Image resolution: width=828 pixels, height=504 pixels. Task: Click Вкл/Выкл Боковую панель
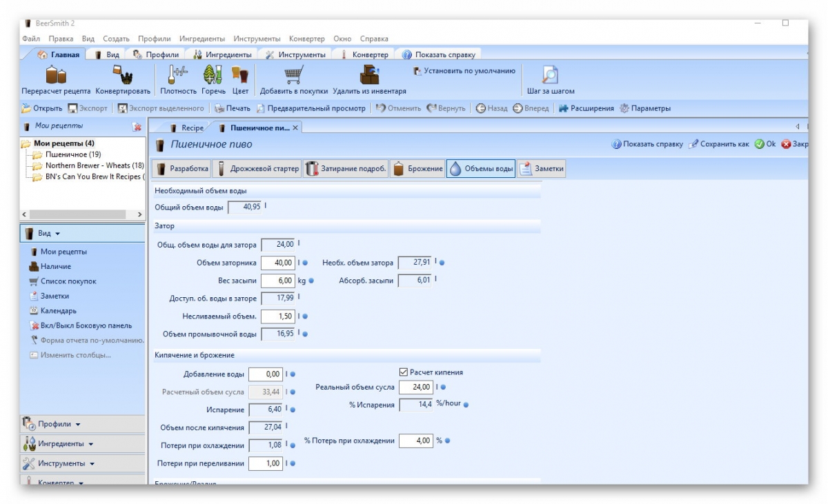click(x=80, y=325)
